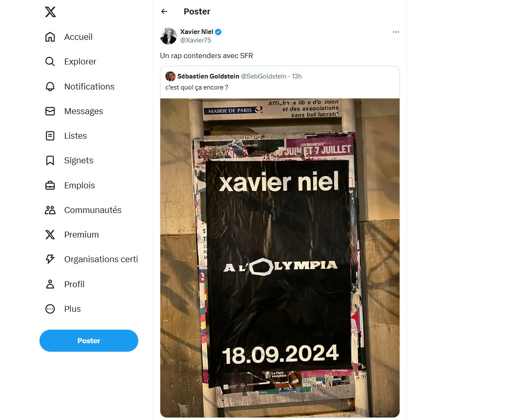The width and height of the screenshot is (509, 420).
Task: Open the @Xavier75 profile handle
Action: [196, 40]
